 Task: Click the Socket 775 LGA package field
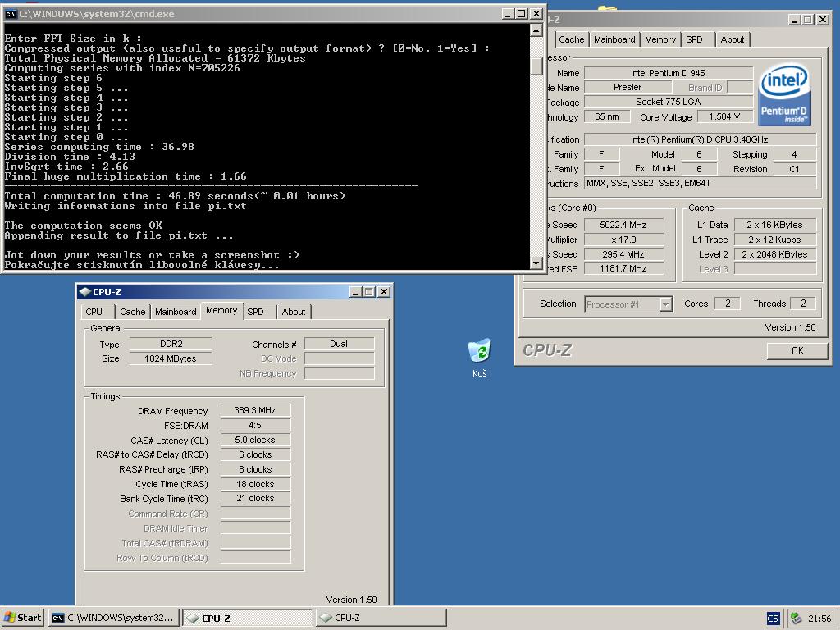668,102
